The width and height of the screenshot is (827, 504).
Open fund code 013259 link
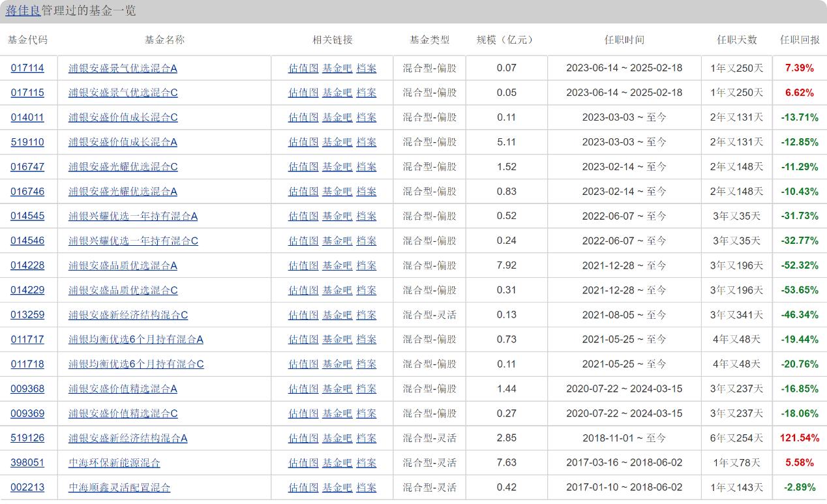click(27, 315)
